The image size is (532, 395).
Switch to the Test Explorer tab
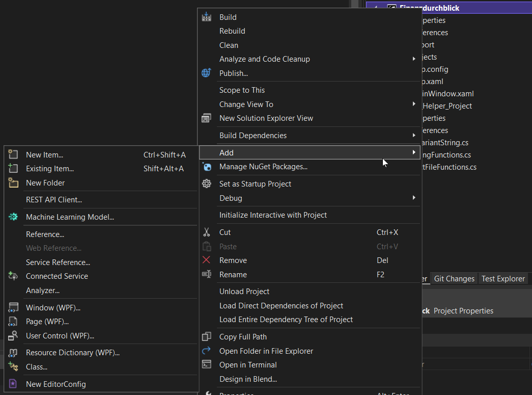point(503,279)
